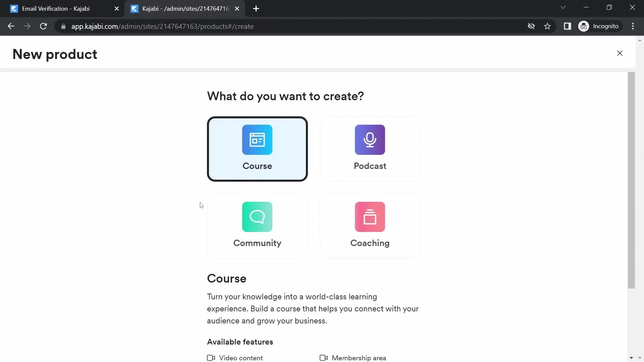
Task: Click the inner dialog vertical scrollbar
Action: 631,180
